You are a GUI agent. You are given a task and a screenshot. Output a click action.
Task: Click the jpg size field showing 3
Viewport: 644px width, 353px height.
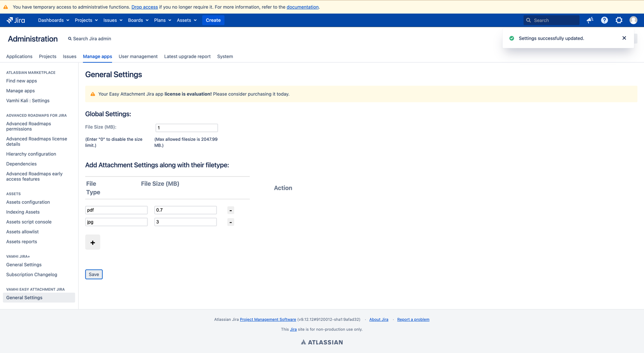point(185,222)
